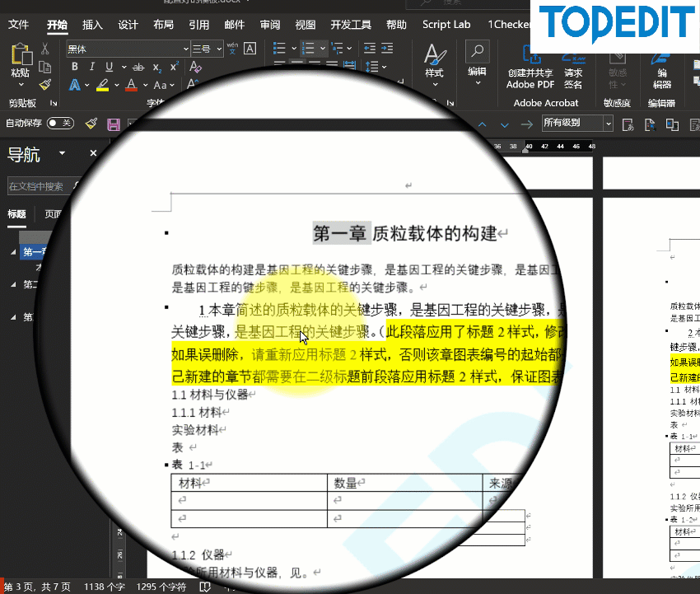Open the Layout (布局) tab
Screen dimensions: 700x594
tap(163, 25)
